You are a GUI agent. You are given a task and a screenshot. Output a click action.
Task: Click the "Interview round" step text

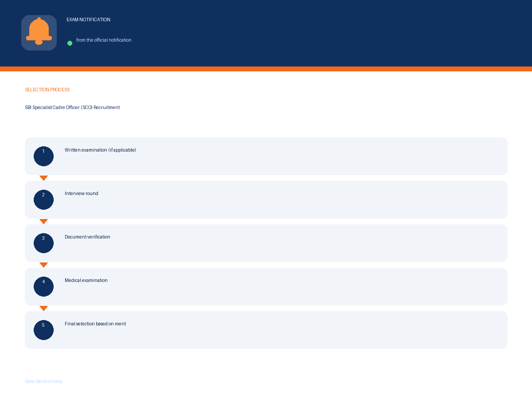(x=82, y=193)
